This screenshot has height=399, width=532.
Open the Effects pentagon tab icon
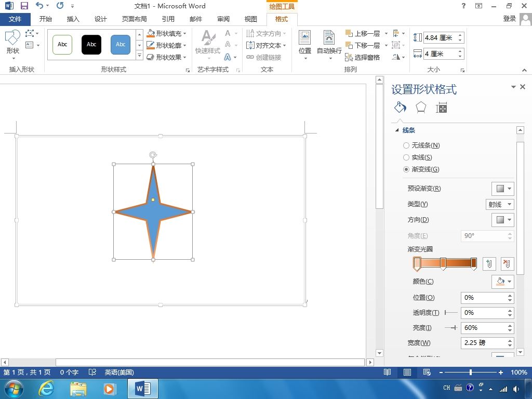pyautogui.click(x=420, y=108)
